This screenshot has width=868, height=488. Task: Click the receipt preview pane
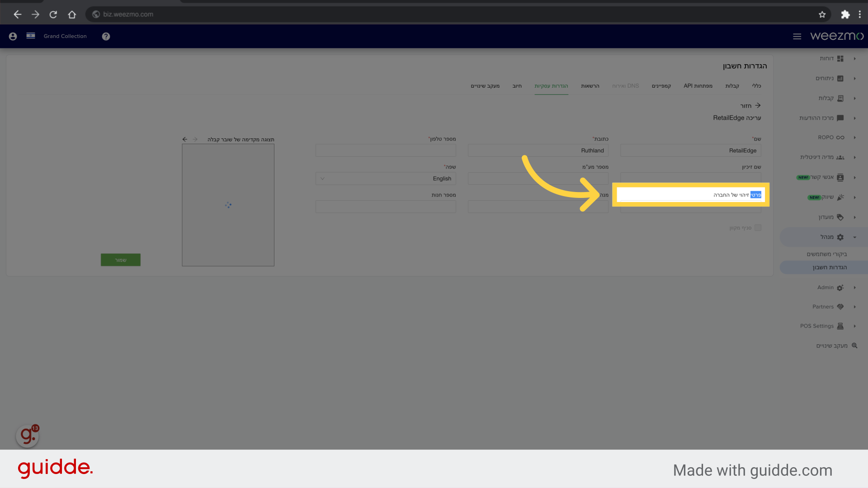pos(228,205)
